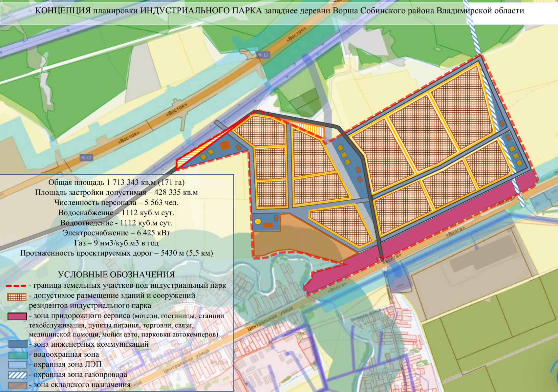
Task: Select the 'Водоснабжение – 1112 куб.м сут.' line
Action: click(x=116, y=213)
